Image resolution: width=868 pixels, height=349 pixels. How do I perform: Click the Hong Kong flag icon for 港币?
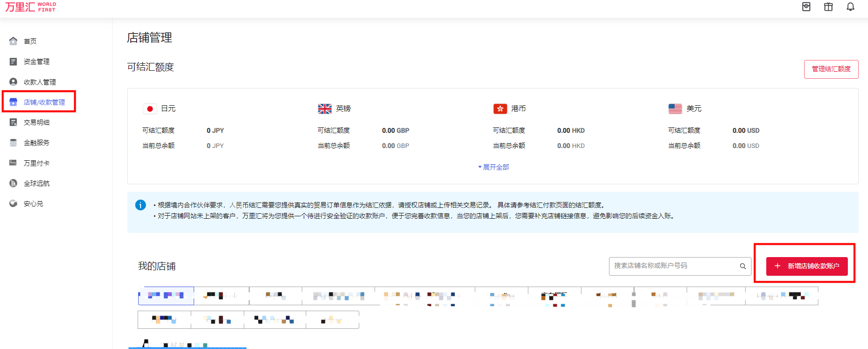tap(500, 109)
